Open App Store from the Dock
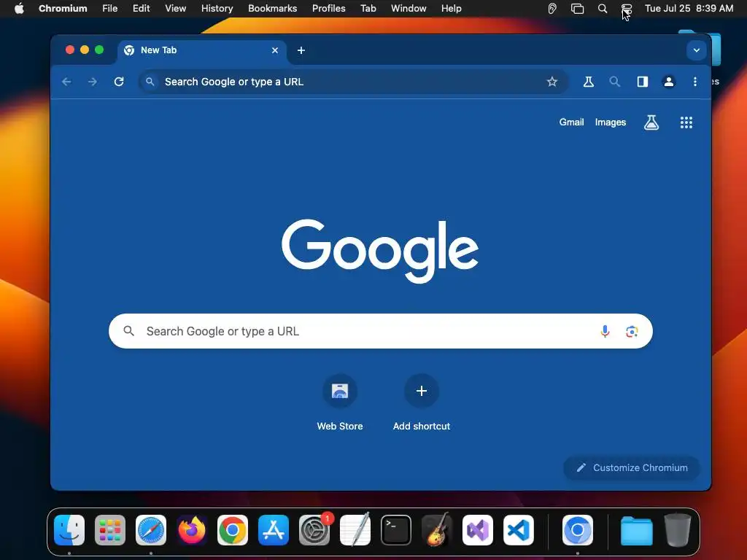The width and height of the screenshot is (747, 560). (274, 530)
